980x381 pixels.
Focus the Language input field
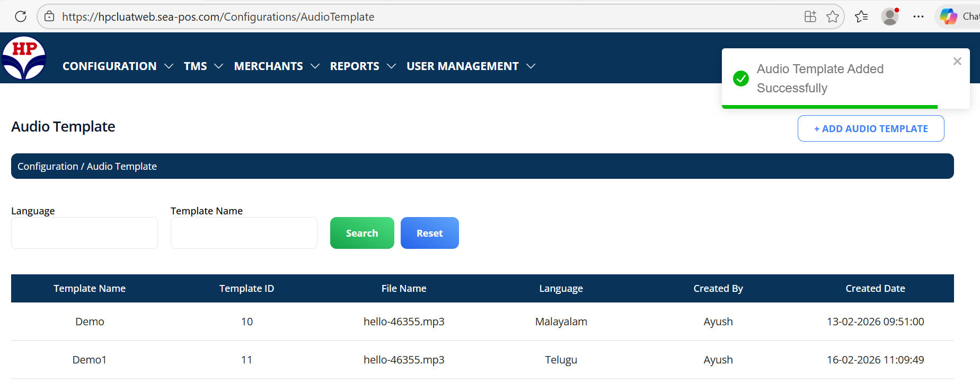click(x=84, y=233)
